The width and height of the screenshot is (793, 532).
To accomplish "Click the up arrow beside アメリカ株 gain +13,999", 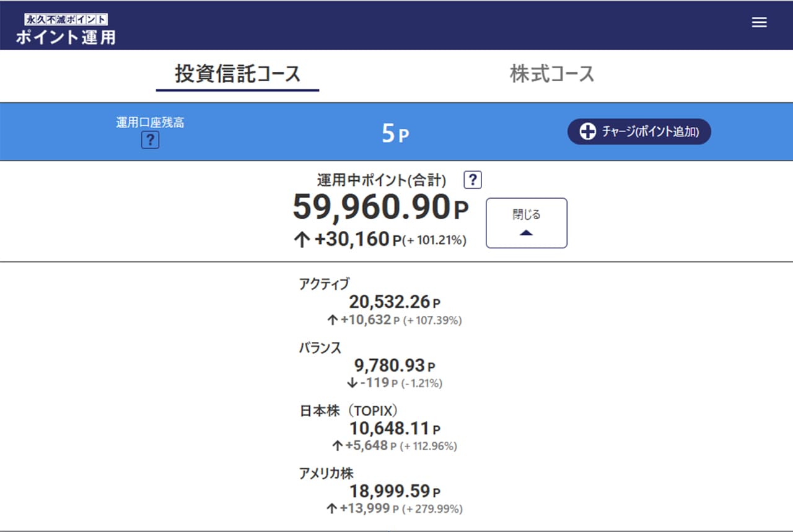I will 333,509.
